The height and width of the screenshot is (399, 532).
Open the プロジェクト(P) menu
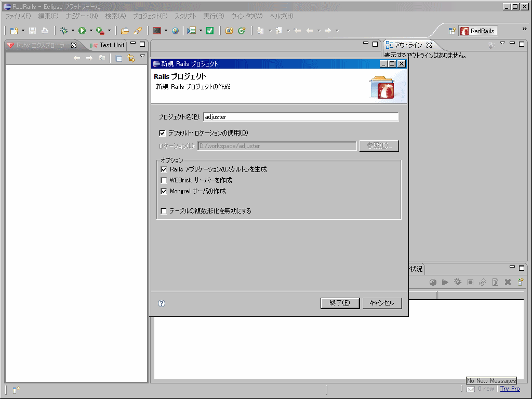coord(150,16)
